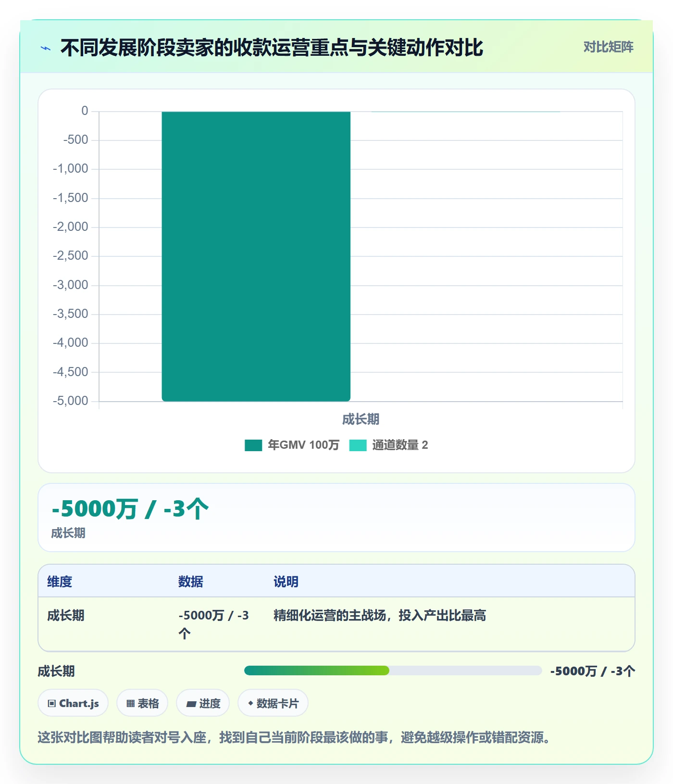Click the lightning bolt icon beside the title

click(46, 48)
